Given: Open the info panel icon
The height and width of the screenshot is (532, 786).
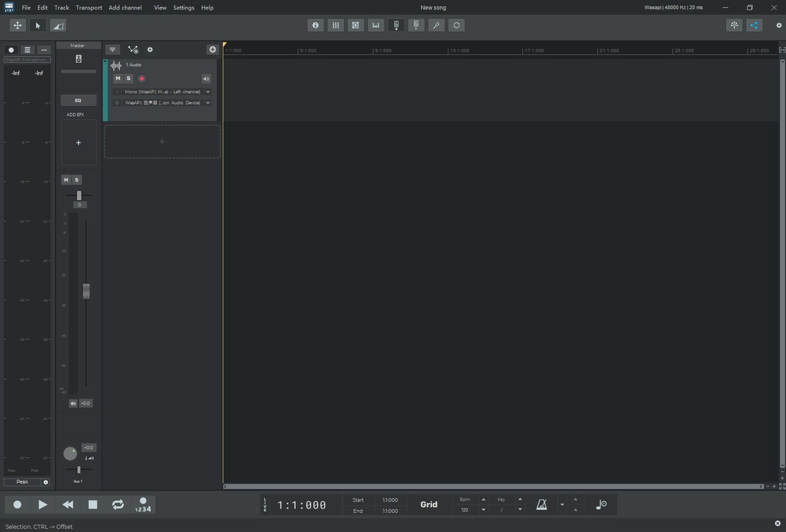Looking at the screenshot, I should tap(315, 25).
